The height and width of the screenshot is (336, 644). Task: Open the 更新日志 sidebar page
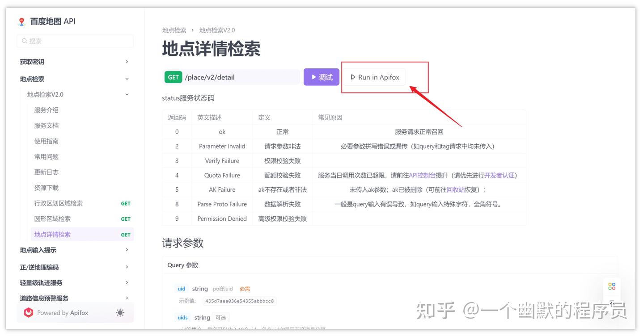tap(46, 172)
